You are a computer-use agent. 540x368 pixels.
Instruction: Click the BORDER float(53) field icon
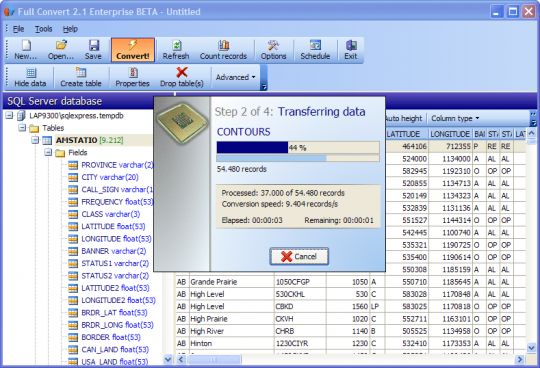(73, 337)
